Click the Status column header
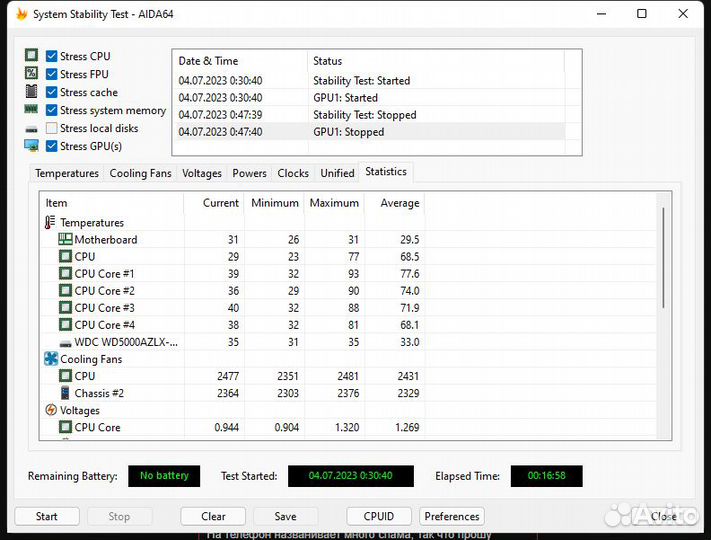Screen dimensions: 711x540 coord(436,61)
